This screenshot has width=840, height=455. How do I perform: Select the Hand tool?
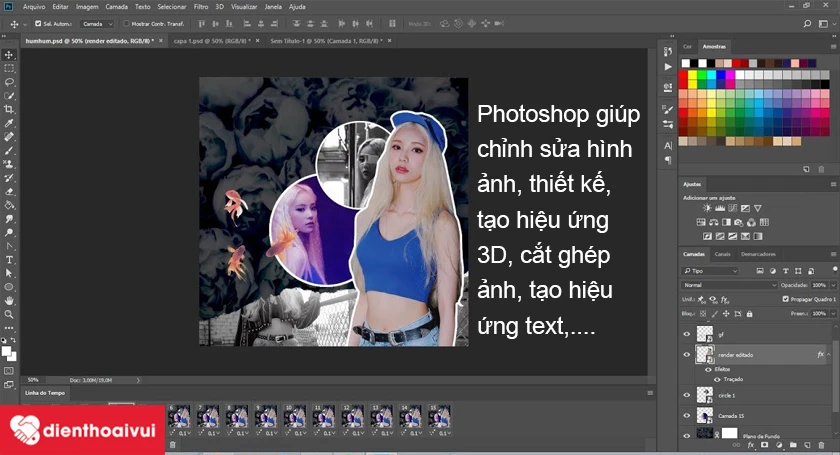click(x=9, y=301)
